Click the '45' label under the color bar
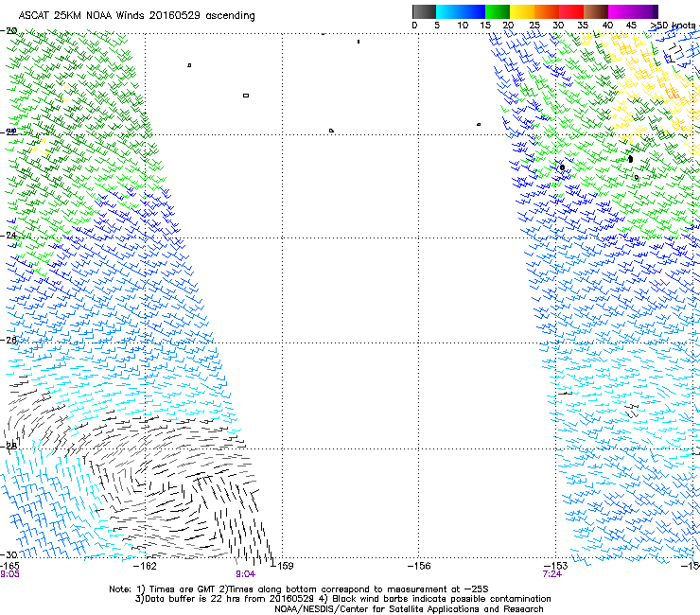The width and height of the screenshot is (700, 615). tap(631, 26)
